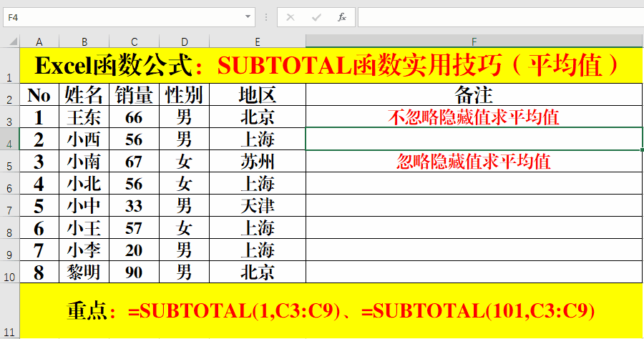
Task: Click name cell '黎明'
Action: pos(84,272)
